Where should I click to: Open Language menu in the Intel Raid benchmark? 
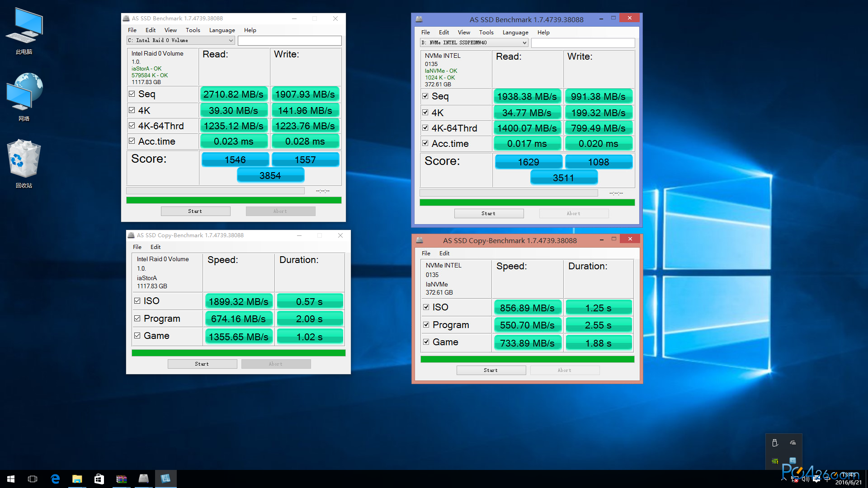222,30
